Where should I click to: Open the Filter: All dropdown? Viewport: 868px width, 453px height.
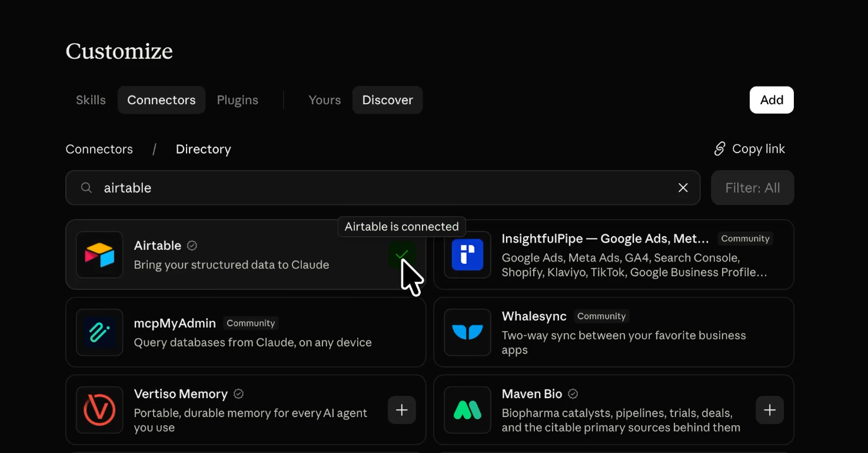[753, 188]
